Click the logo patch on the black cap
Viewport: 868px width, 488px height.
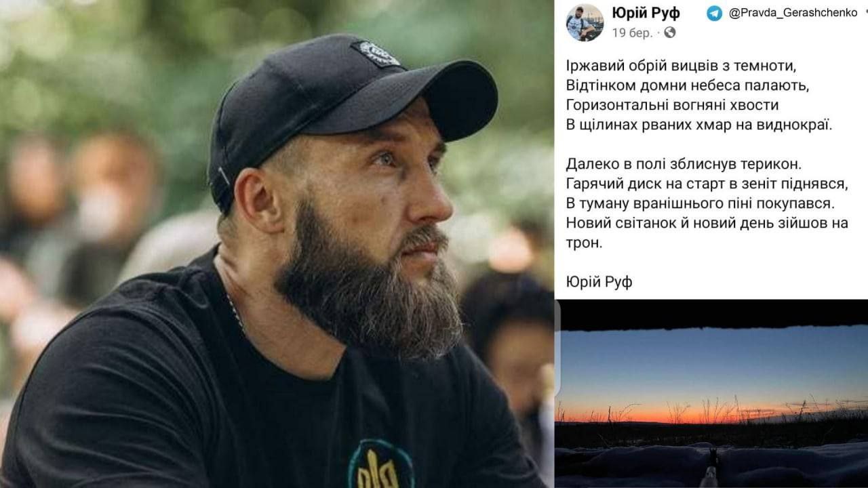377,54
